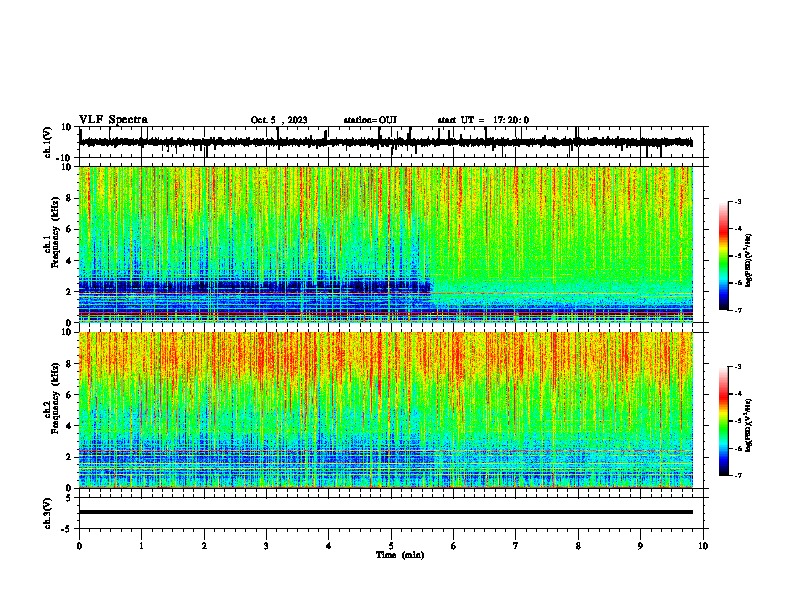This screenshot has height=612, width=792.
Task: Click the 'ch.3(V)' axis label
Action: point(48,513)
